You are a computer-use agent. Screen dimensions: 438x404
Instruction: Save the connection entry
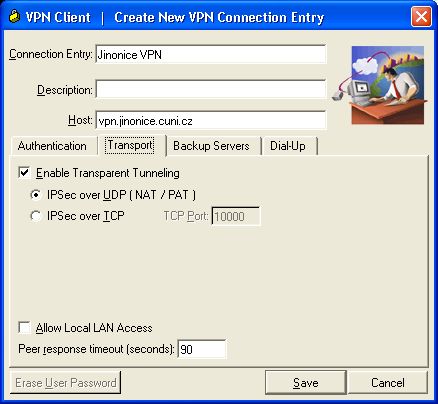coord(306,382)
